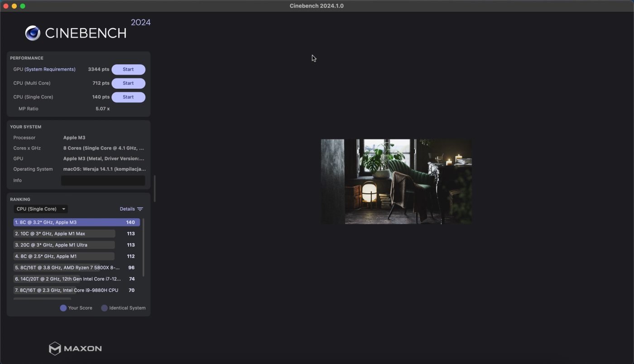Screen dimensions: 634x364
Task: Click the left panel scrollbar
Action: coord(155,188)
